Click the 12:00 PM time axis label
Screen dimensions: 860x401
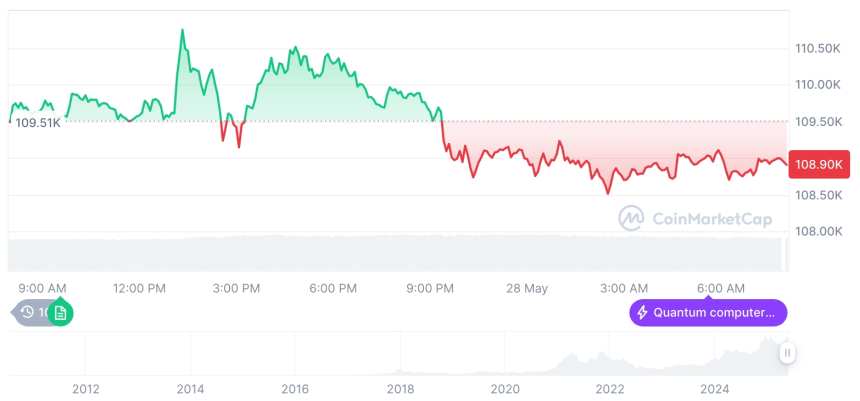[140, 289]
